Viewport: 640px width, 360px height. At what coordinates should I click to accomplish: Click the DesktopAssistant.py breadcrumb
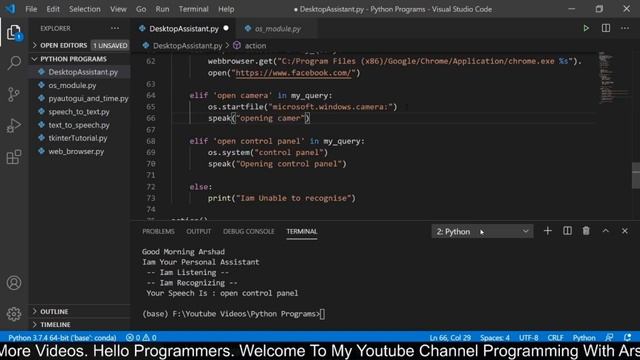[x=187, y=46]
